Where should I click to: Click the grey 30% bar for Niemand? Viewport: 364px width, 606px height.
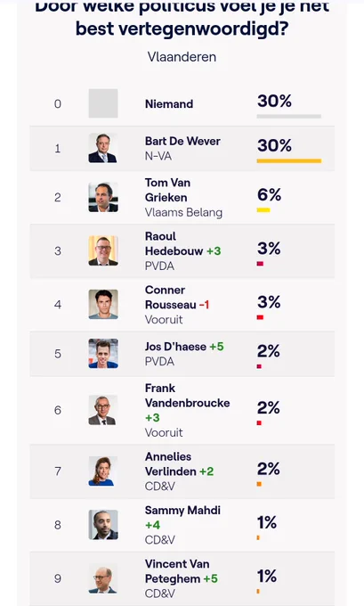[x=289, y=117]
